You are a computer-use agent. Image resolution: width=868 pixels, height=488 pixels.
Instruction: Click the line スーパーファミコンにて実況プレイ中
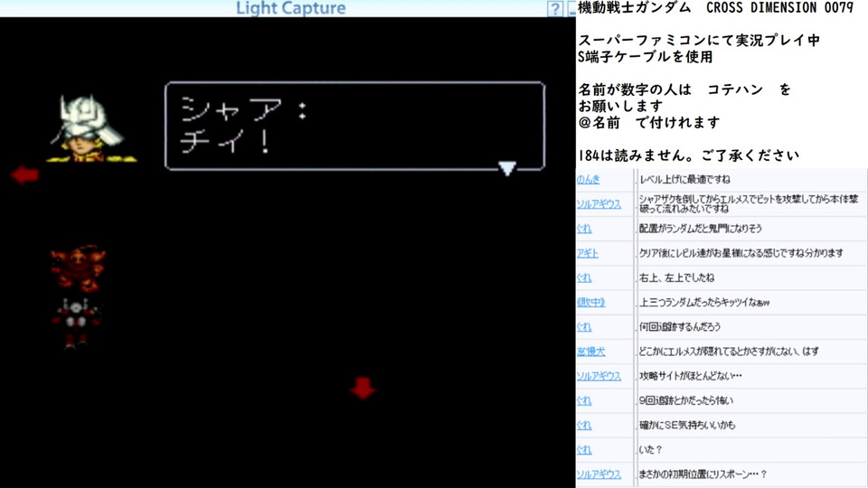coord(699,41)
